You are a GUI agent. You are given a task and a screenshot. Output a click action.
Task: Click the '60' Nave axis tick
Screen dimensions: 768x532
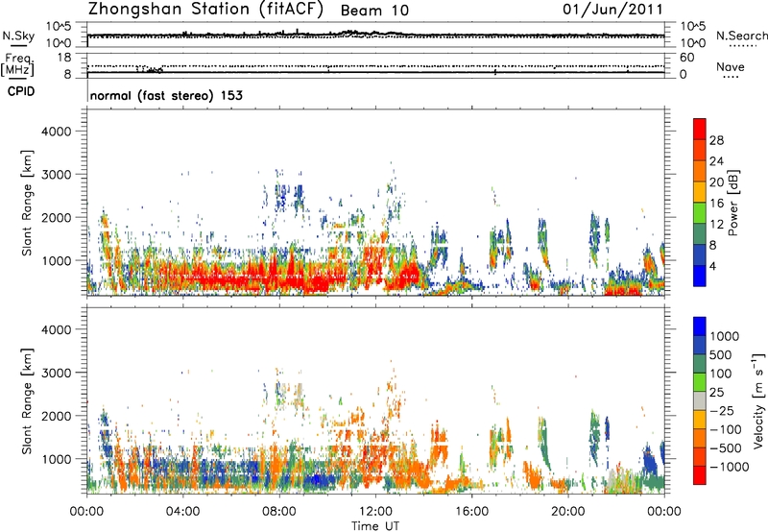click(686, 58)
